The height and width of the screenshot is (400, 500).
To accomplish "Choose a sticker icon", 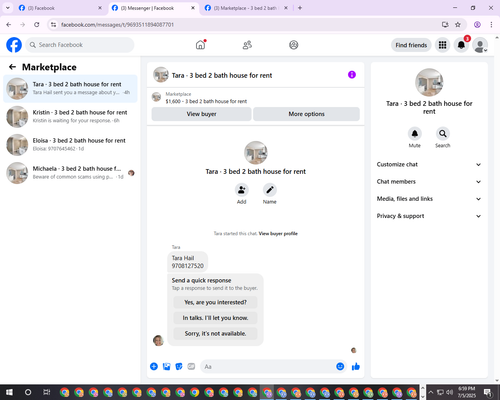I will pyautogui.click(x=179, y=367).
